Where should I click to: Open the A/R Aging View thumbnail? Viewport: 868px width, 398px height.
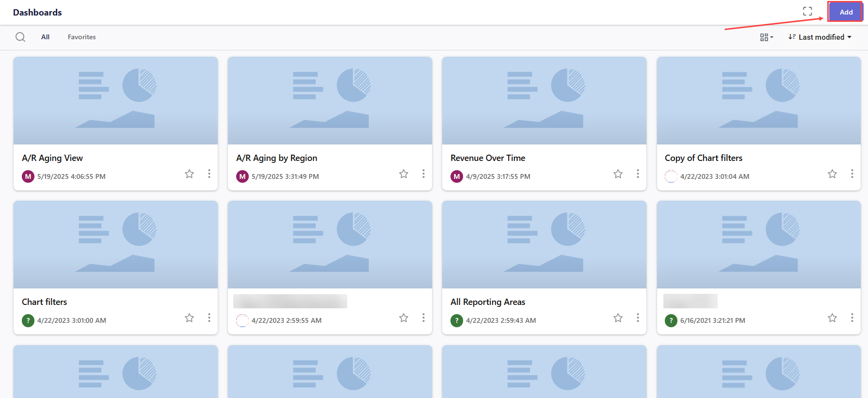click(x=115, y=100)
